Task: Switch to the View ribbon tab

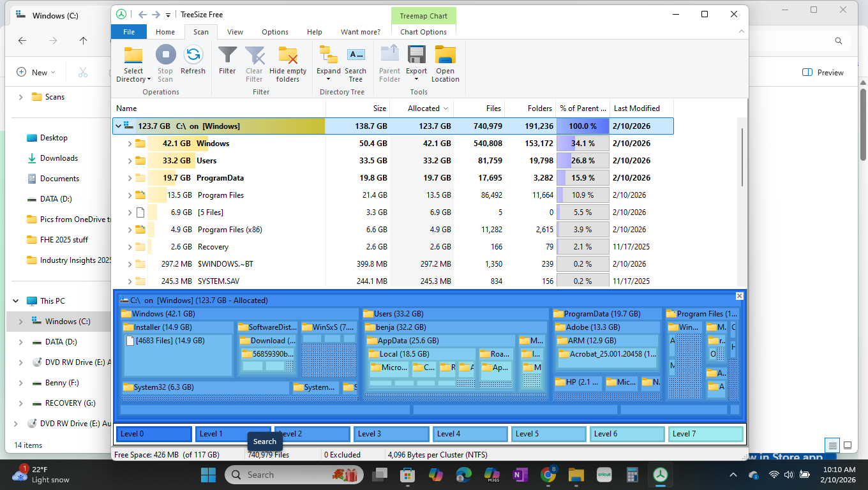Action: click(235, 32)
